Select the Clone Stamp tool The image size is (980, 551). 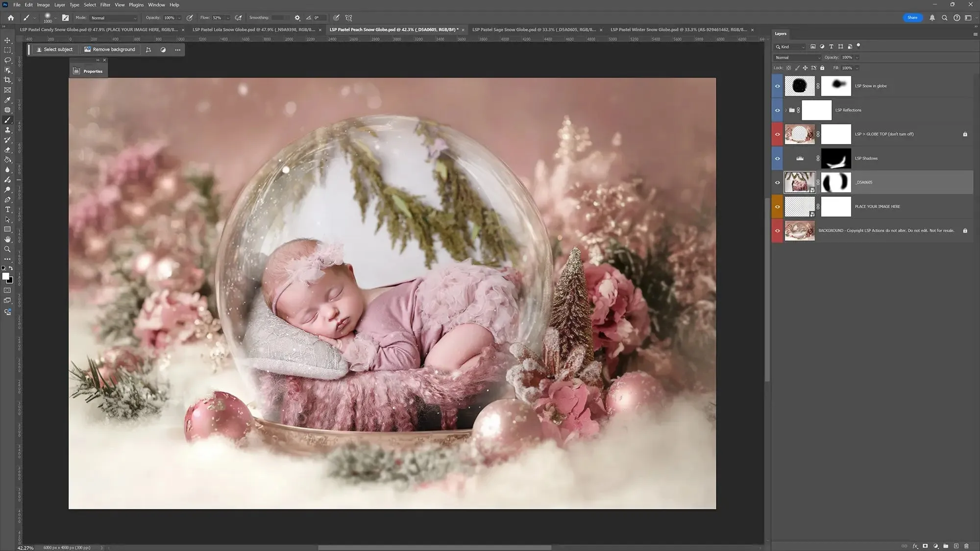tap(7, 130)
